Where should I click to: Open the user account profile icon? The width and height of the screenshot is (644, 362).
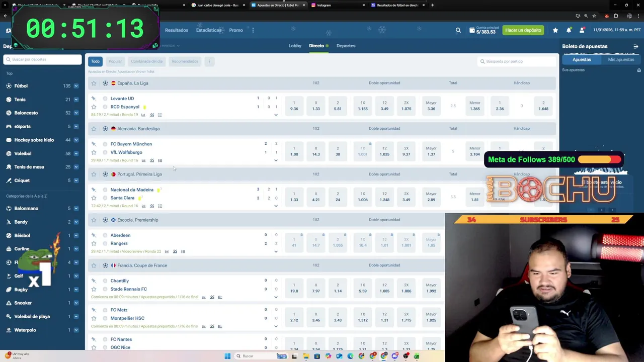tap(582, 30)
